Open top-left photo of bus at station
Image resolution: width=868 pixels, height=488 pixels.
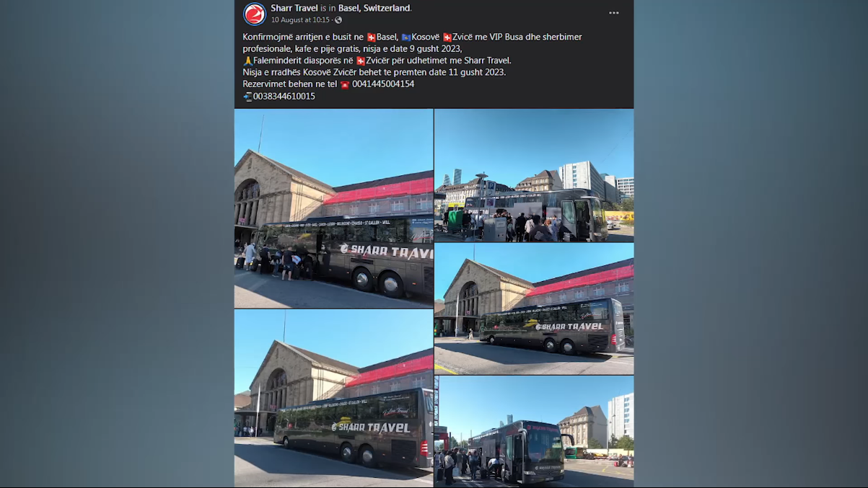[333, 208]
